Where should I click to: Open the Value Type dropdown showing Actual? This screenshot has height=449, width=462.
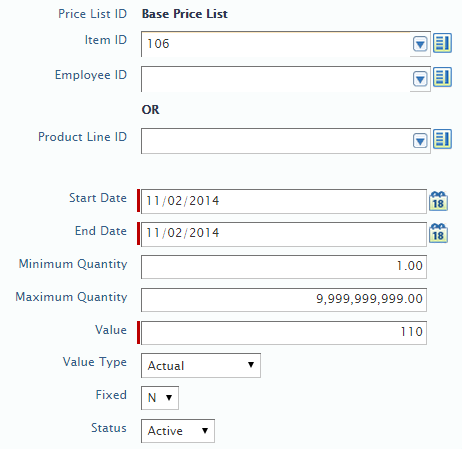(201, 366)
